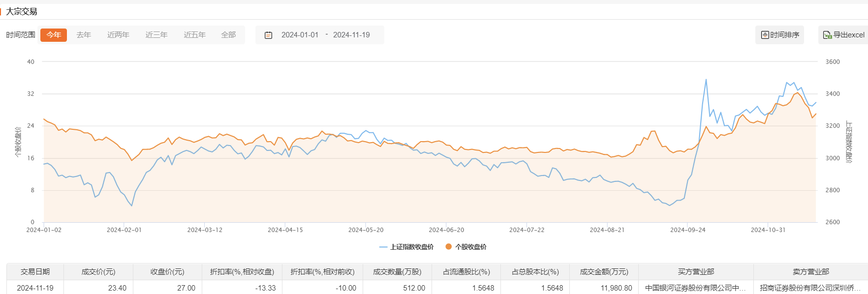Open the 中国银河证券 buyer branch link
Viewport: 868px width, 294px height.
tap(695, 288)
